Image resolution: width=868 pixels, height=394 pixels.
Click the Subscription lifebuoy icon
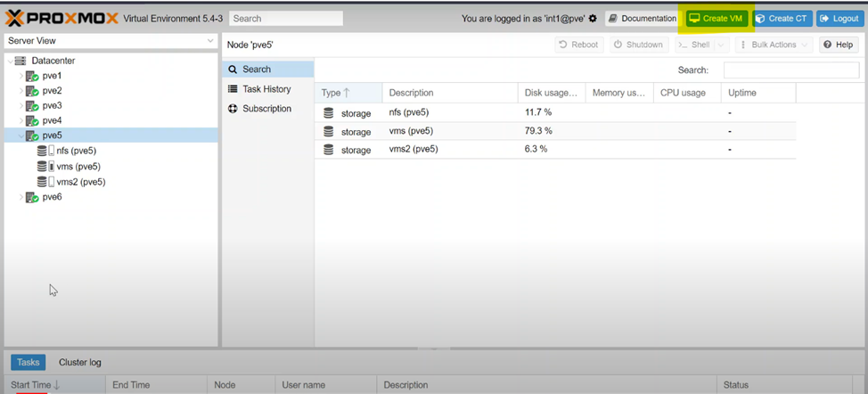tap(233, 109)
